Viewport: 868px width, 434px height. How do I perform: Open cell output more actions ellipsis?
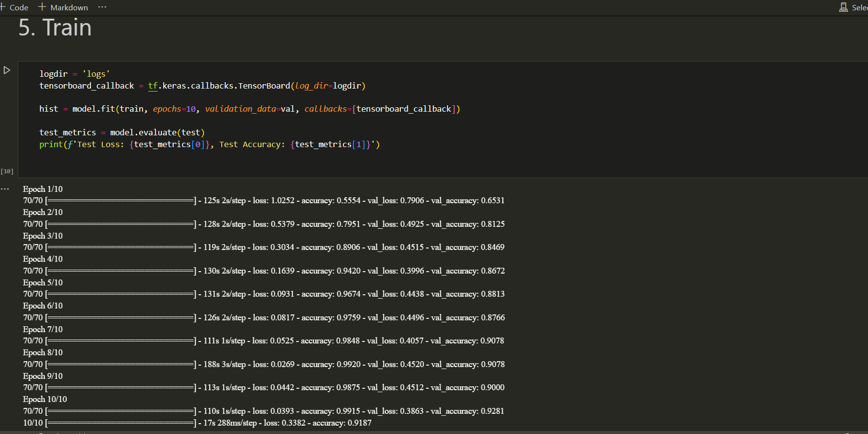(x=5, y=189)
